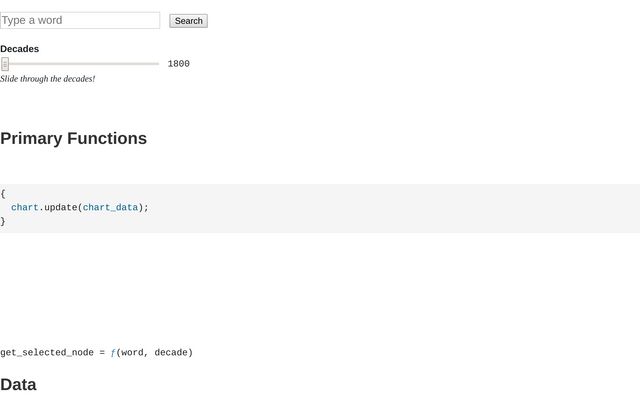Click the 'update' method name in the code

click(x=60, y=208)
